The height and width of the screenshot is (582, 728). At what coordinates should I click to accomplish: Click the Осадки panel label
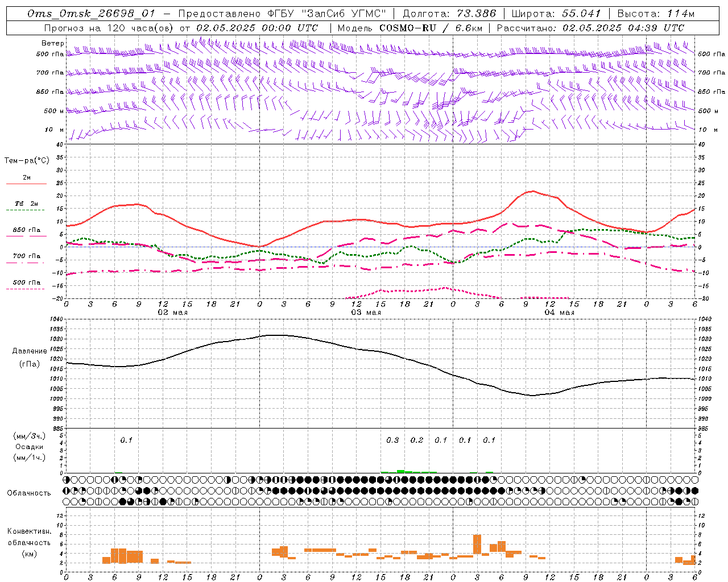pos(29,447)
